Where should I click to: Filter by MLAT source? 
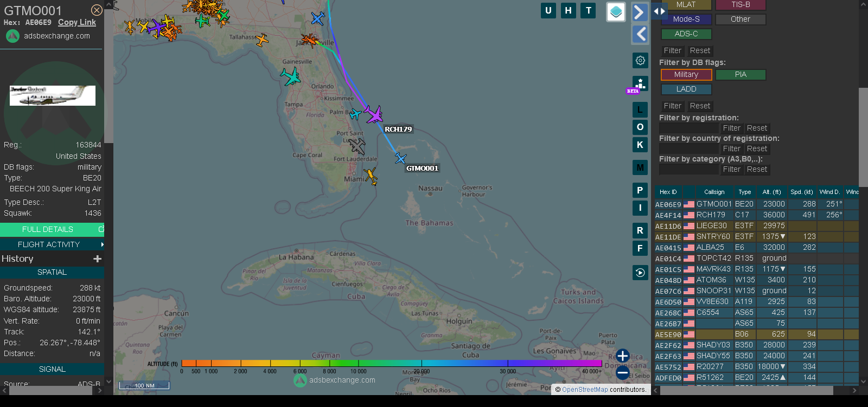[x=686, y=4]
